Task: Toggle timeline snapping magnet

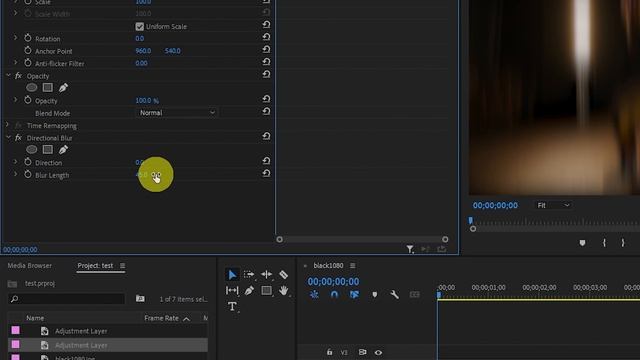Action: point(334,294)
